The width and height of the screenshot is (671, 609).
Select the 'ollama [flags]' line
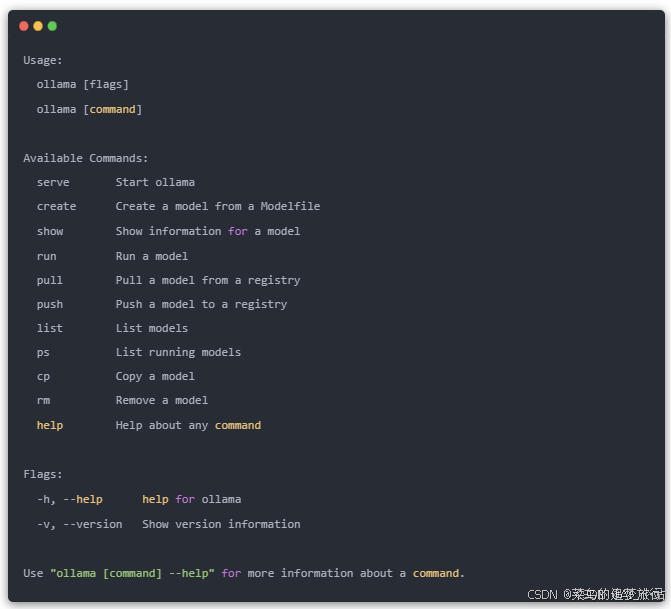(x=83, y=85)
